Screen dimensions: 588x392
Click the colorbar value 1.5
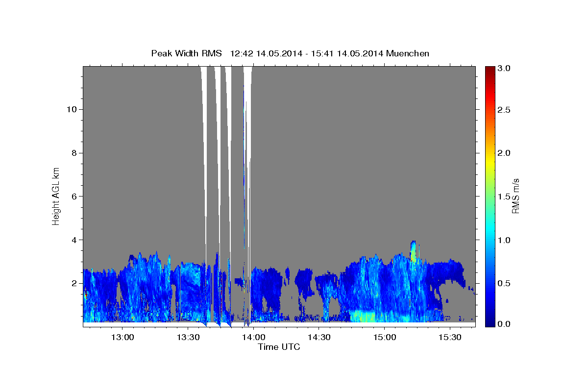click(x=504, y=196)
